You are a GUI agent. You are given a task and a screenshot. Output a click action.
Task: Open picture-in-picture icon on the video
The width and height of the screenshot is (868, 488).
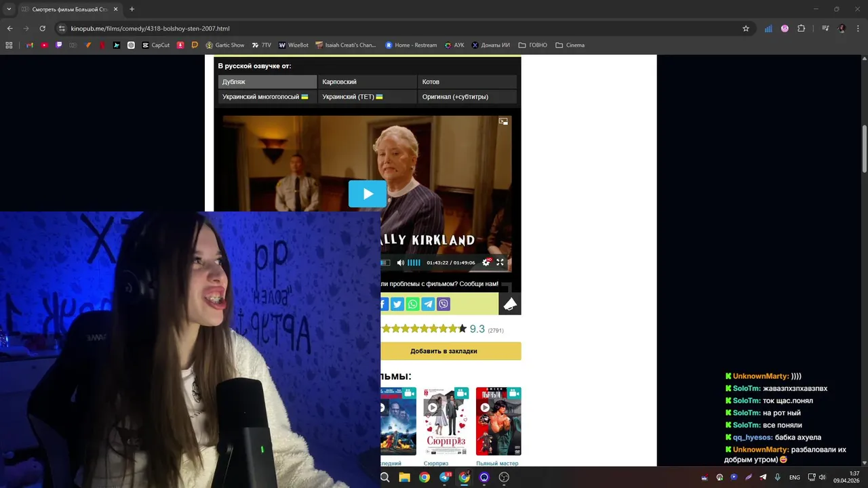503,121
